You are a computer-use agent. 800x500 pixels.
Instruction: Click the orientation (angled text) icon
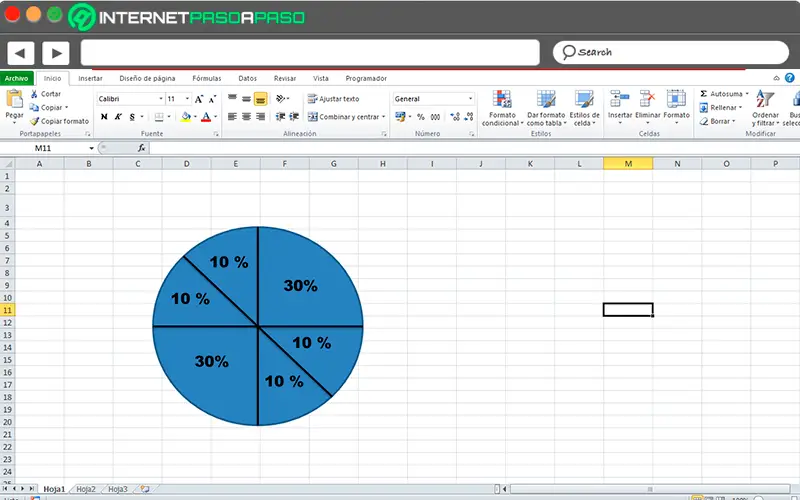281,98
